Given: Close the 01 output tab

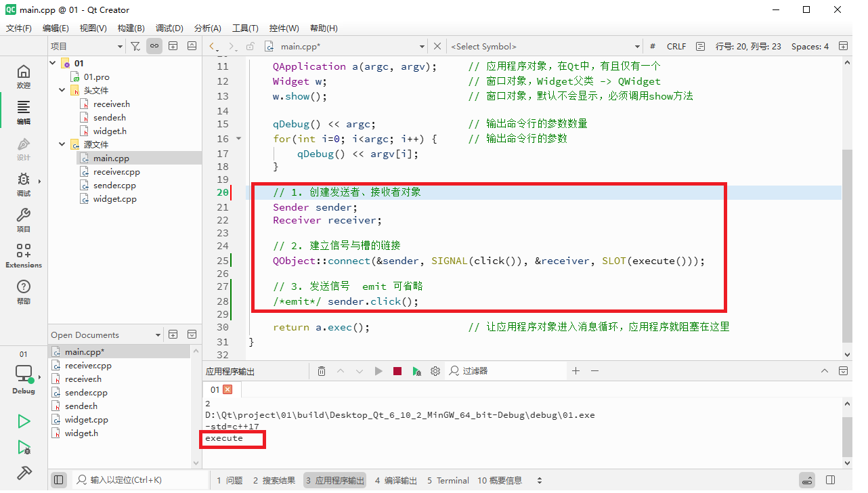Looking at the screenshot, I should [x=227, y=389].
